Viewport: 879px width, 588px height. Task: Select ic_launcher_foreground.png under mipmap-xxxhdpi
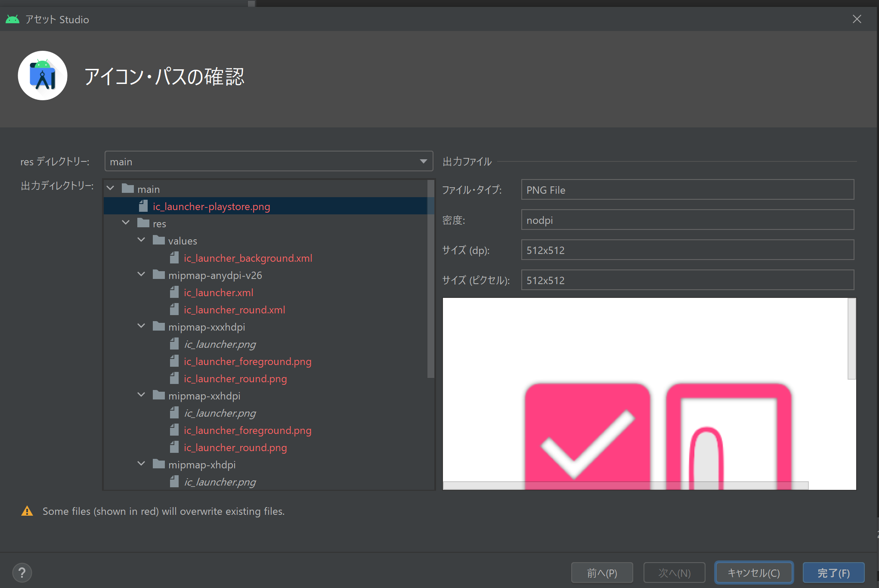(248, 361)
